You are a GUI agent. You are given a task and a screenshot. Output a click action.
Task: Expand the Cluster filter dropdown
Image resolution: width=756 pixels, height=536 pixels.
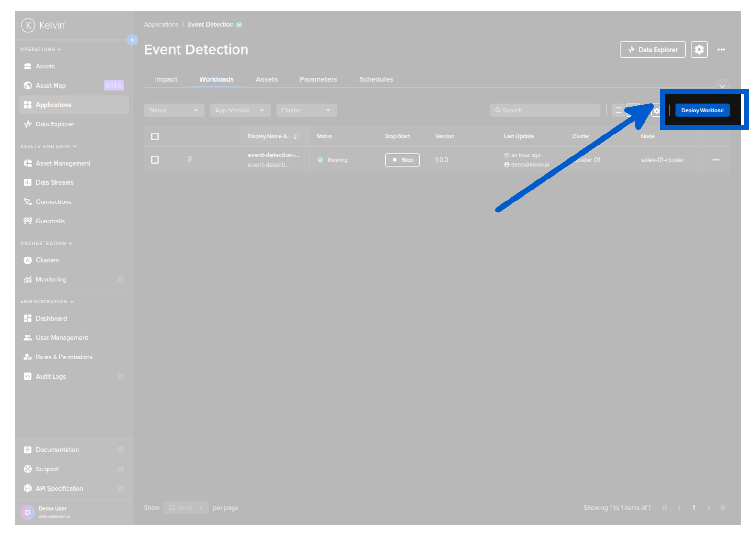pos(306,111)
